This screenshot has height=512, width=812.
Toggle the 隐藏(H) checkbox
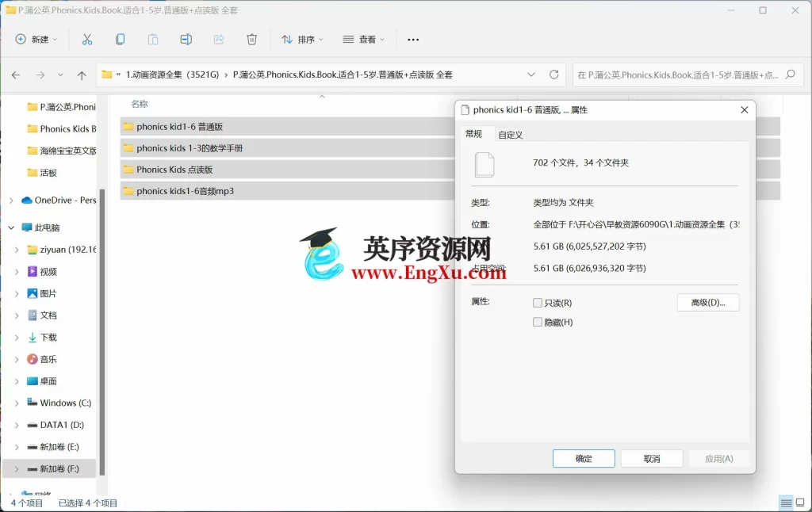538,322
